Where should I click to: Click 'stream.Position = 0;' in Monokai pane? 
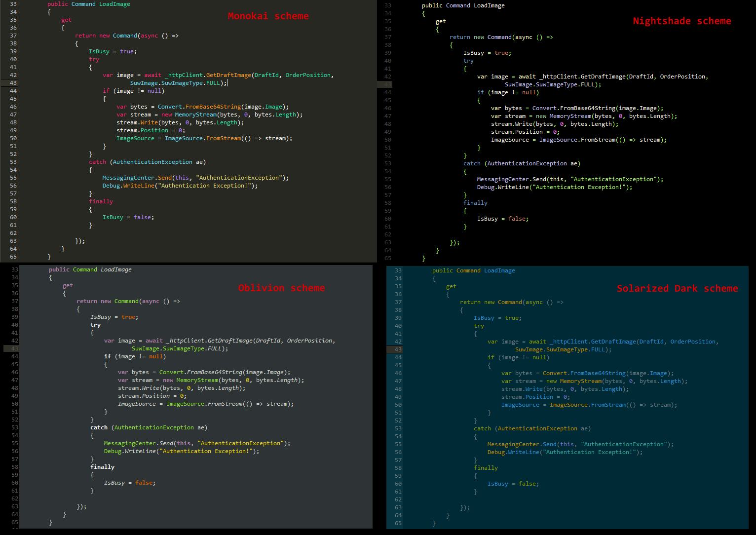click(151, 130)
